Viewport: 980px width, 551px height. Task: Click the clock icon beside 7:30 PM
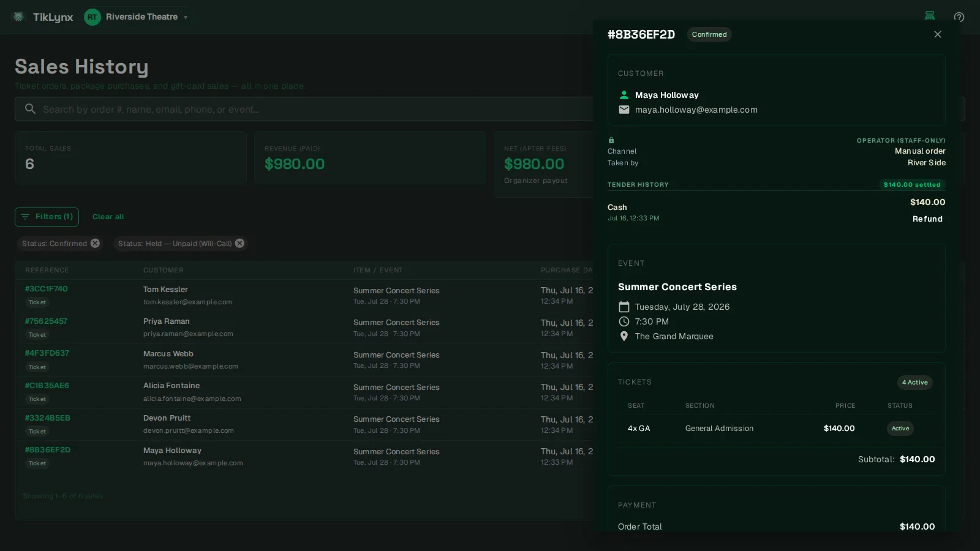pyautogui.click(x=624, y=321)
